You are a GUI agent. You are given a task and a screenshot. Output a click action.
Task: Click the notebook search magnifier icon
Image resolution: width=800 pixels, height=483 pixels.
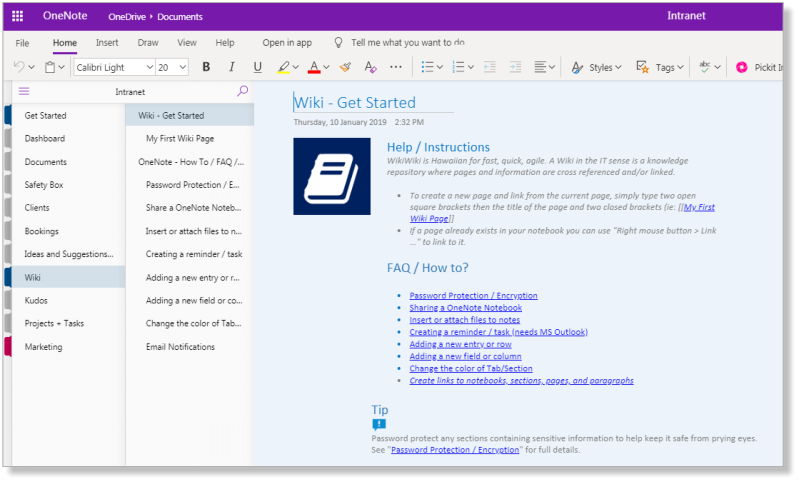click(x=242, y=91)
